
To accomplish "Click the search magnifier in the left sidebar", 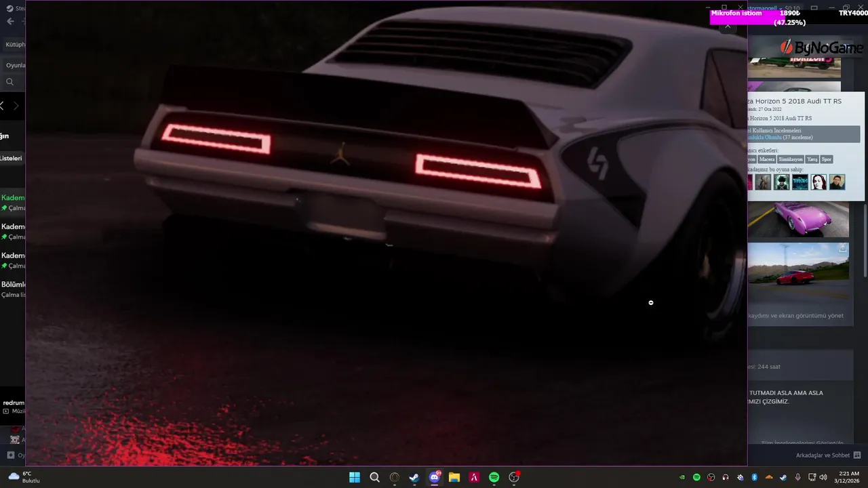I will (x=9, y=82).
